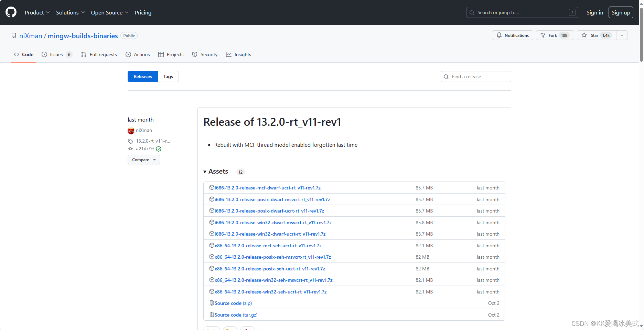Click the commit icon beside a21dc9f
644x330 pixels.
[x=130, y=149]
